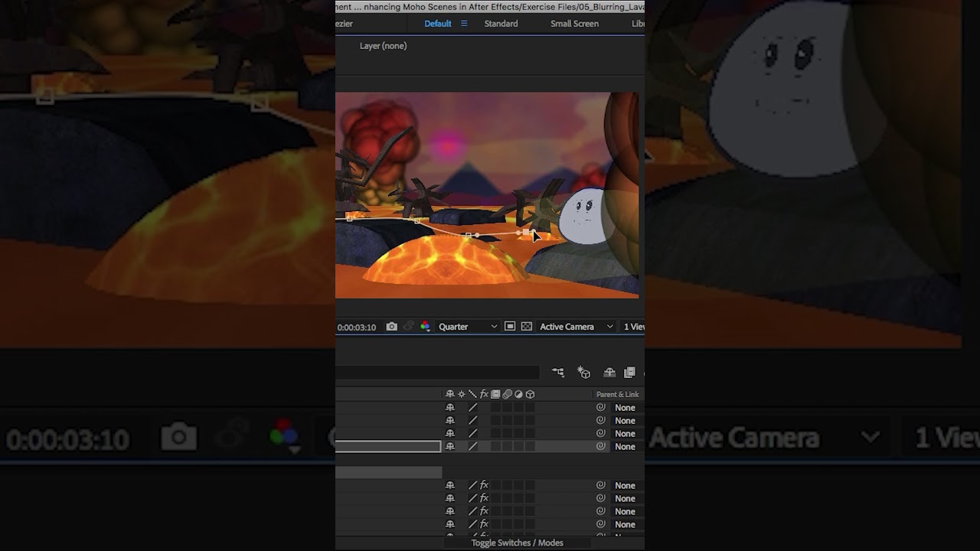Click the pick whip of the selected layer
Viewport: 980px width, 551px height.
click(601, 446)
